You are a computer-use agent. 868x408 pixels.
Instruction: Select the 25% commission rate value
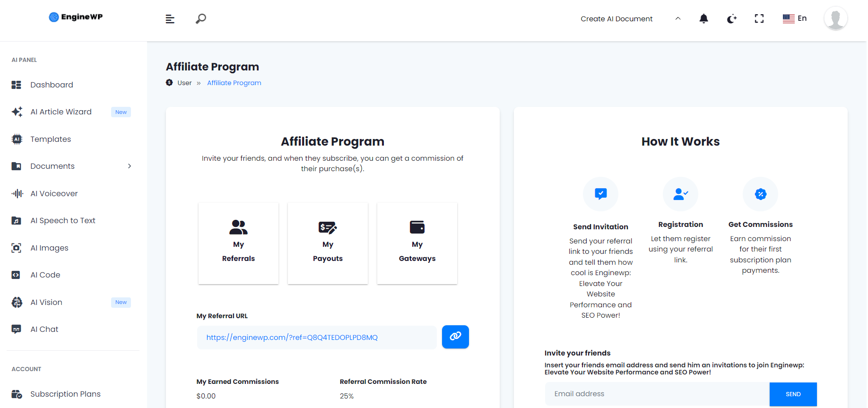(347, 396)
